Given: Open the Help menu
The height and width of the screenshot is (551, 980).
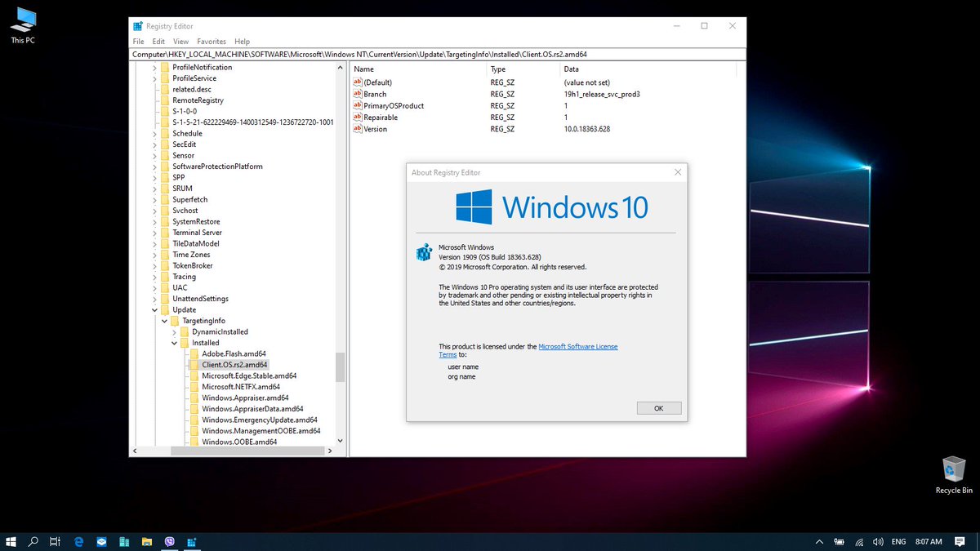Looking at the screenshot, I should 242,41.
